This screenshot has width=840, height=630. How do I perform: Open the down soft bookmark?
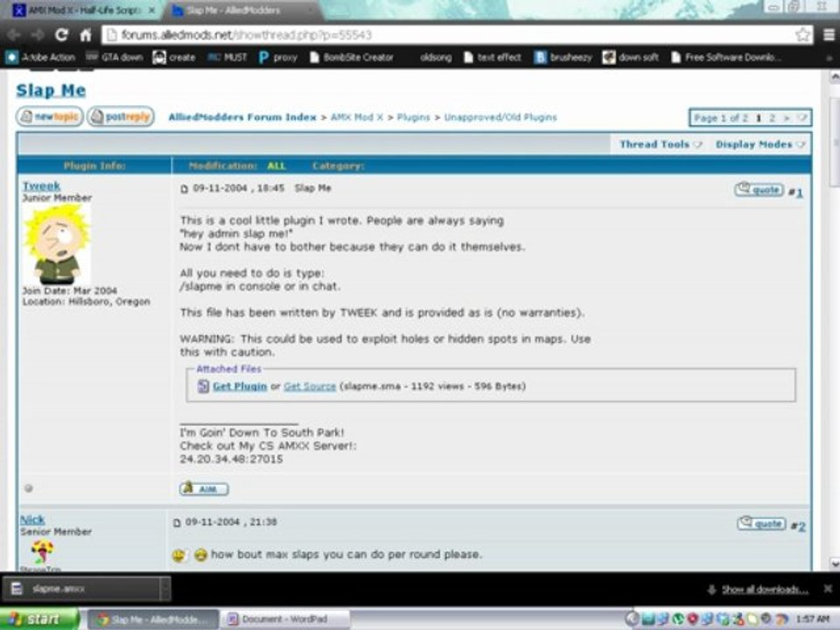[x=631, y=58]
